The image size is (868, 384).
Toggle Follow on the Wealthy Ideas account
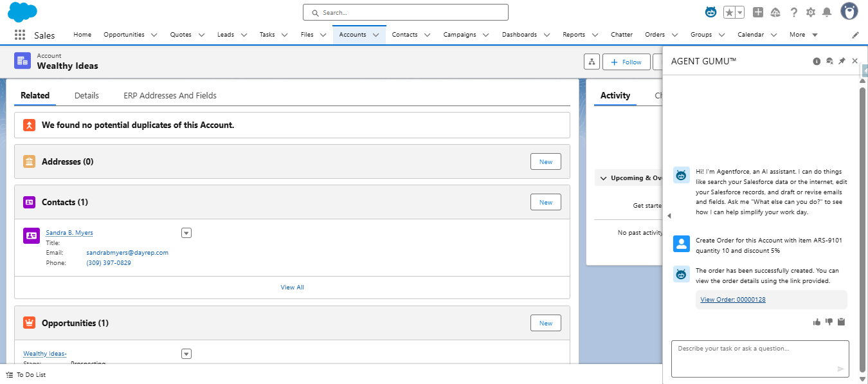(626, 62)
